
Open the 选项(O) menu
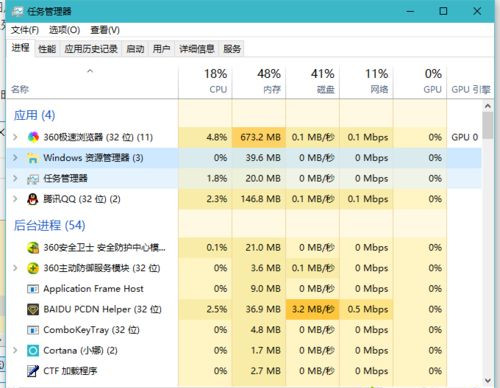(64, 30)
